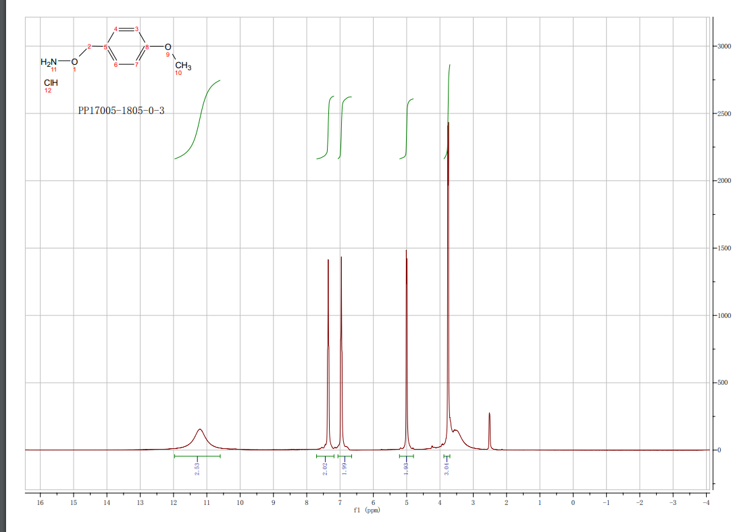Click the solvent peak at 2.5 ppm
Image resolution: width=756 pixels, height=532 pixels.
tap(489, 429)
